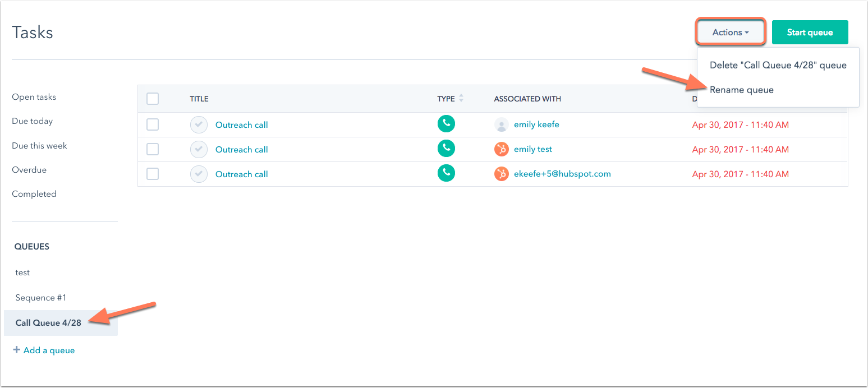Select the Call Queue 4/28 queue

(61, 323)
